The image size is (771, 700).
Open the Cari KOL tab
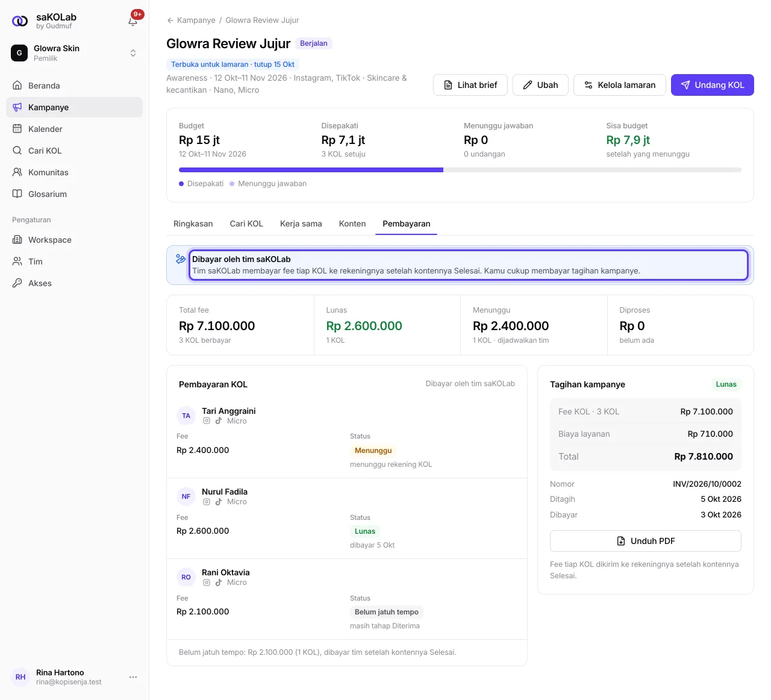pos(246,223)
